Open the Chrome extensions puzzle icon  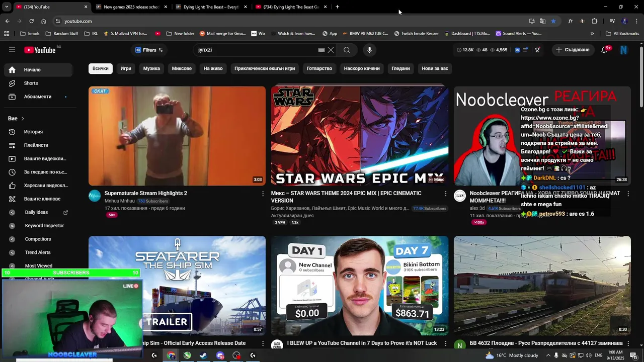click(x=595, y=21)
